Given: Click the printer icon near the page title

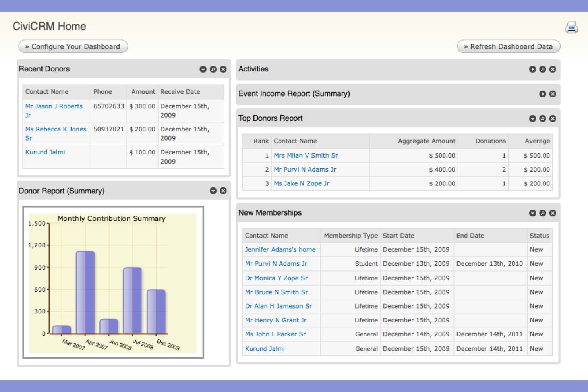Looking at the screenshot, I should (x=572, y=27).
